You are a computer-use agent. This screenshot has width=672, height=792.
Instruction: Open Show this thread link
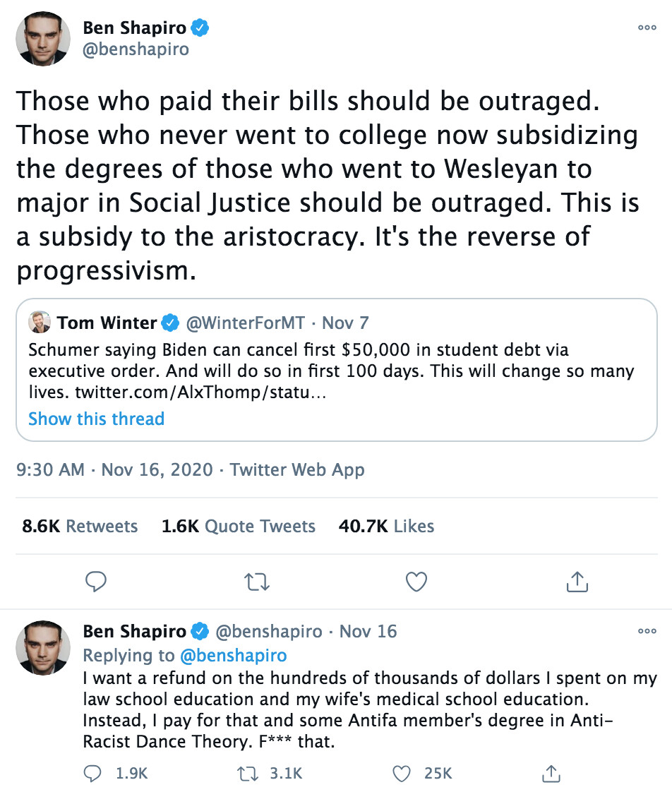coord(96,419)
